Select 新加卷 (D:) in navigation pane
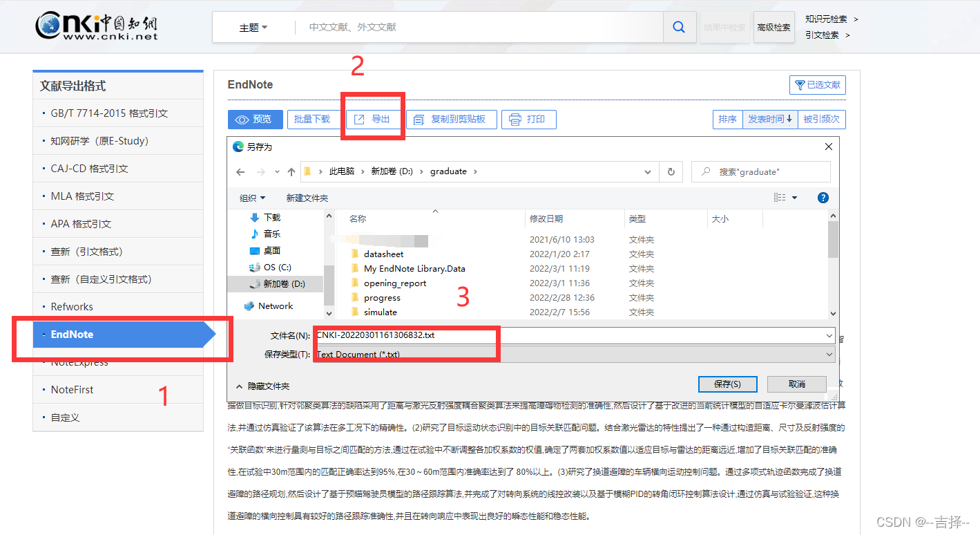Image resolution: width=980 pixels, height=535 pixels. 283,283
